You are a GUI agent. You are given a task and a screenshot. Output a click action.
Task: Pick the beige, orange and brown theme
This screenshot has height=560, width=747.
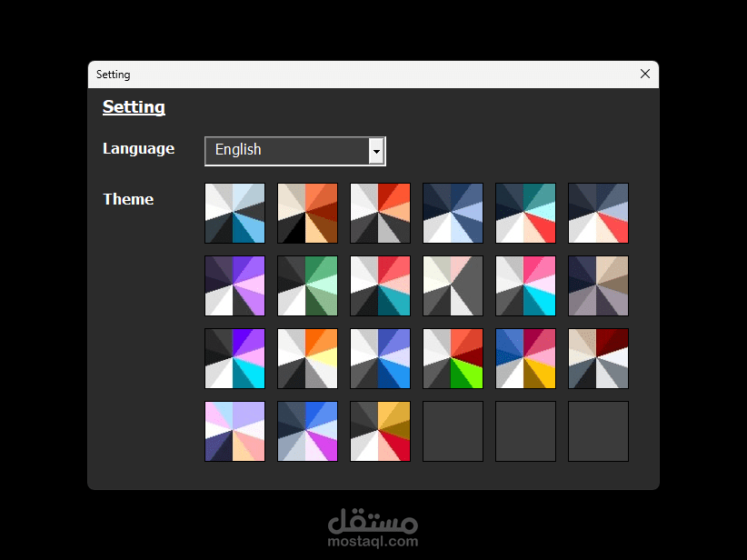(307, 213)
